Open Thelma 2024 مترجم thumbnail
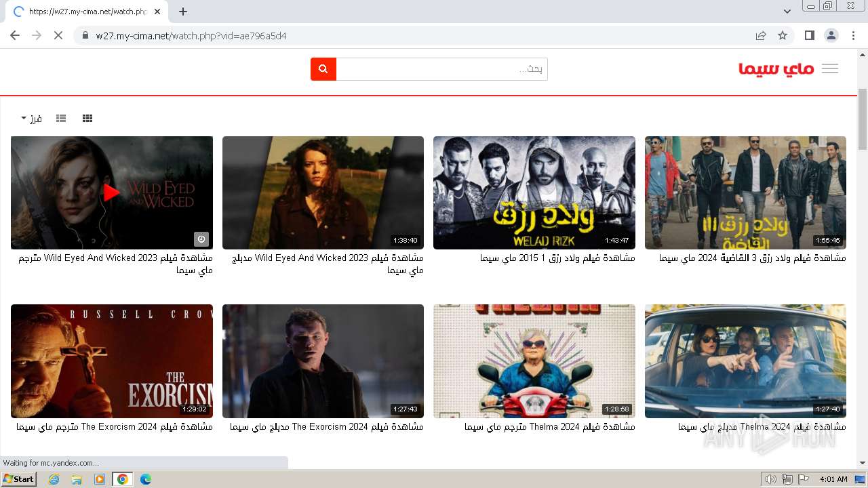The width and height of the screenshot is (868, 488). tap(534, 361)
